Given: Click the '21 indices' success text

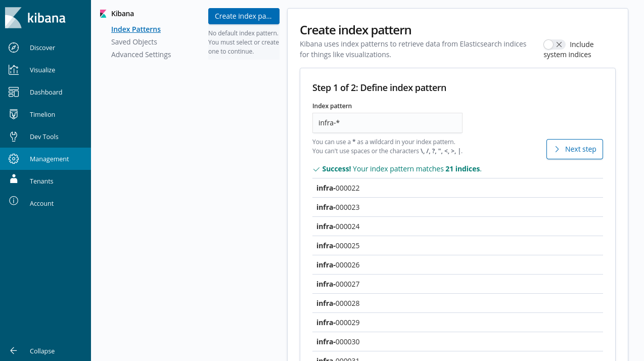Looking at the screenshot, I should tap(463, 169).
